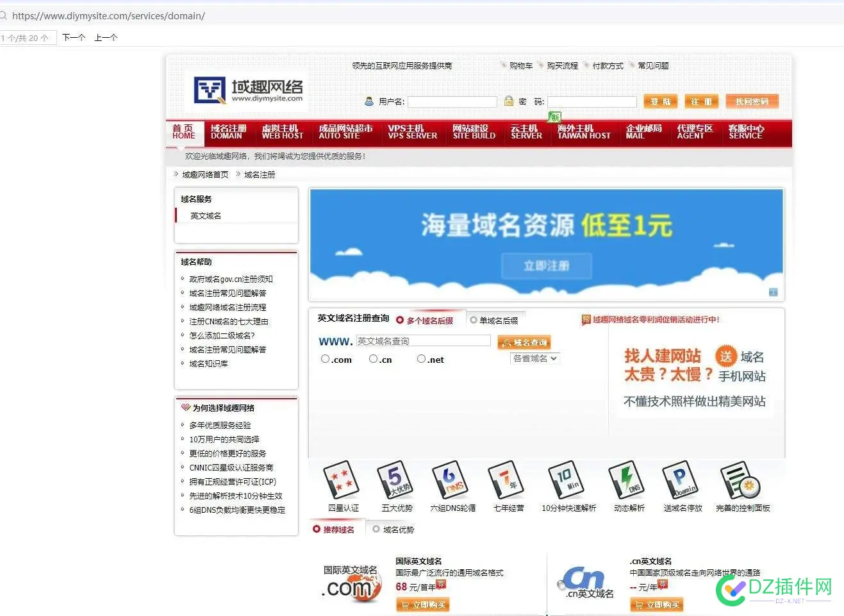Choose the .net domain radio button
This screenshot has height=616, width=844.
coord(422,359)
